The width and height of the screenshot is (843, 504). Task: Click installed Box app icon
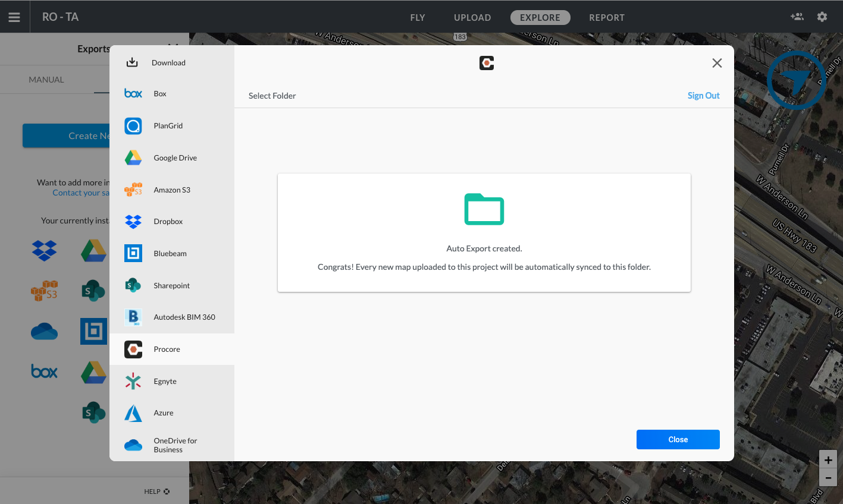pos(44,371)
